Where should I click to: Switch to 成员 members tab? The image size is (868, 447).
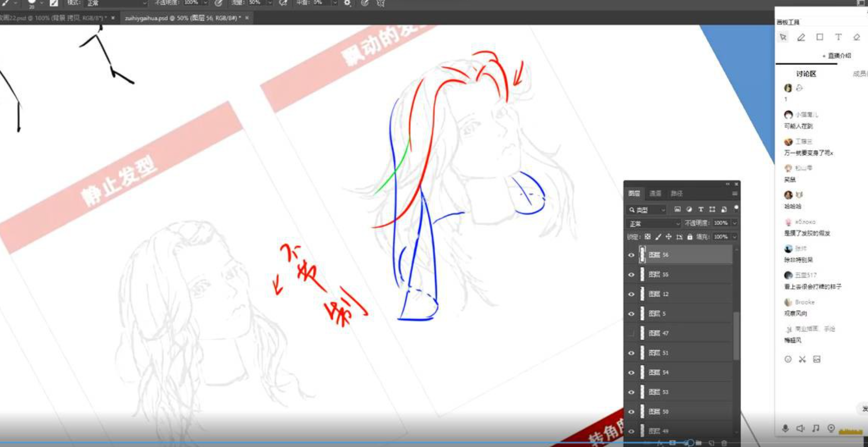click(860, 73)
